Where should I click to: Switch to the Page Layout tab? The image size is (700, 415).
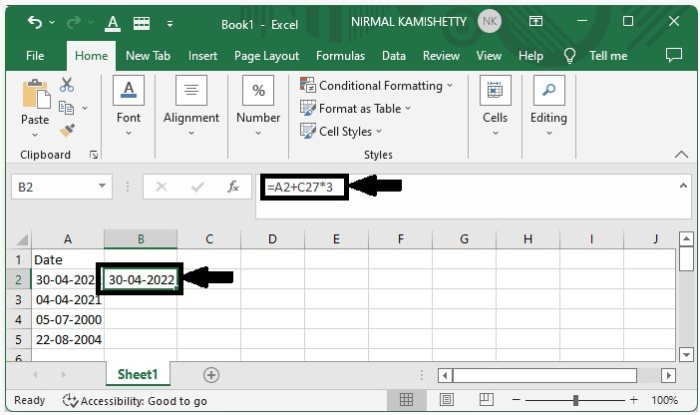click(266, 56)
